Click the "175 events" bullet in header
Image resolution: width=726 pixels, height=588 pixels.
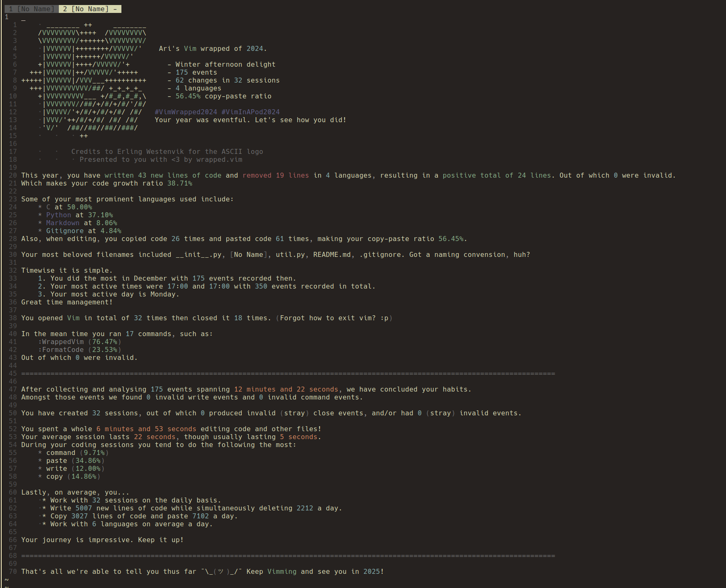[x=196, y=72]
